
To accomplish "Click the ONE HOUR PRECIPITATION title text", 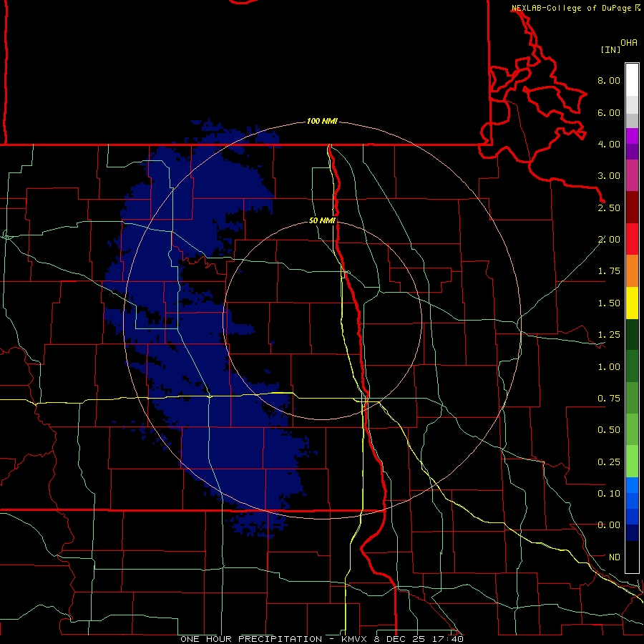I will tap(251, 639).
